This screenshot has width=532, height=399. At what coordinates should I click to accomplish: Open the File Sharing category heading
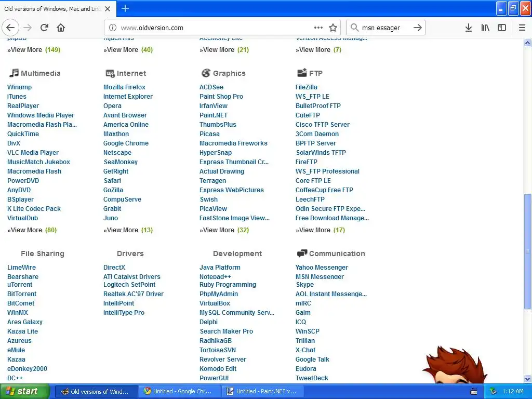click(43, 254)
